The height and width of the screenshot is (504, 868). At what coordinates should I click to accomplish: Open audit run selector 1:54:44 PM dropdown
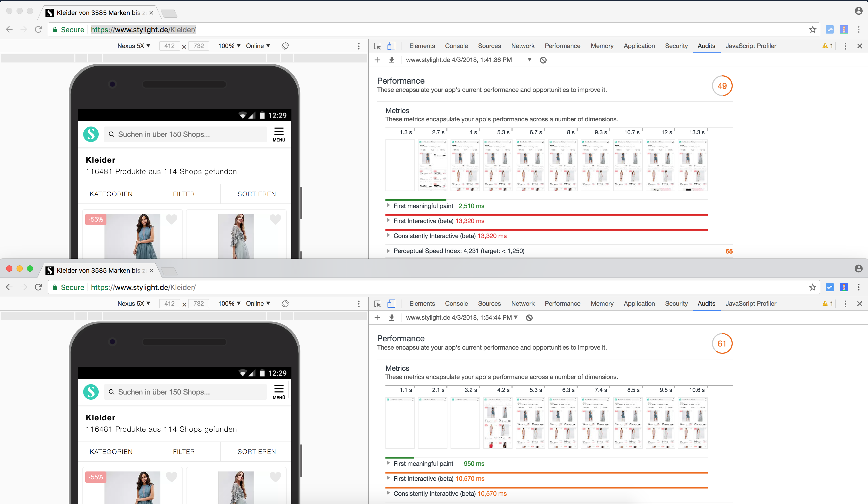(x=462, y=317)
